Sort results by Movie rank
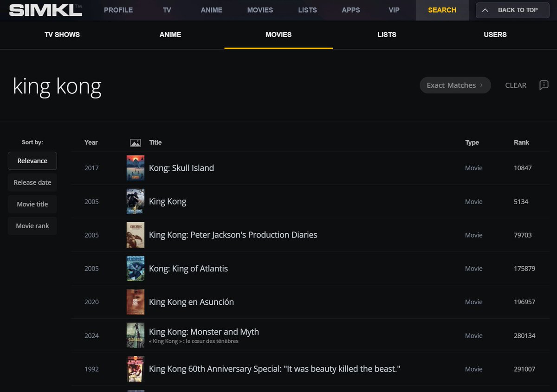The height and width of the screenshot is (392, 557). point(32,226)
